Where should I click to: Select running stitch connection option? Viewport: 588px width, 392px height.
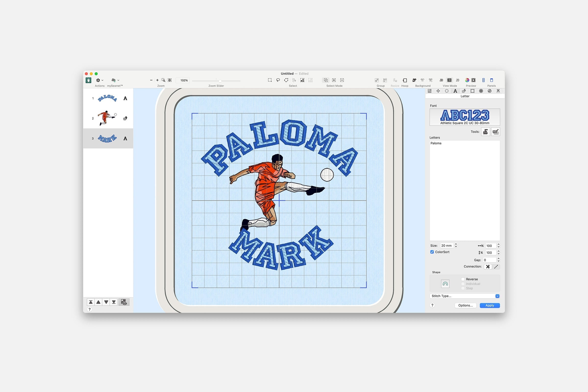pyautogui.click(x=496, y=267)
